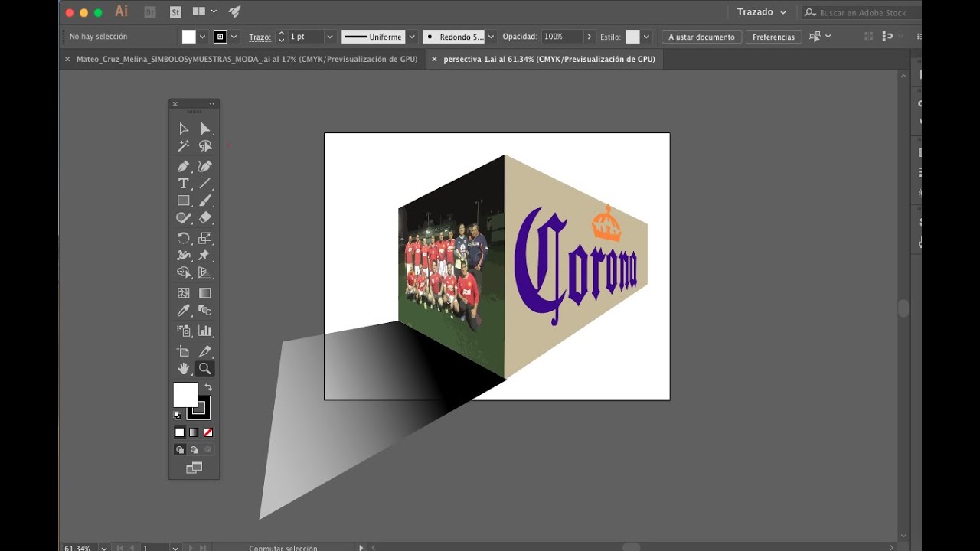
Task: Expand the Opacidad 100% slider arrow
Action: (x=589, y=37)
